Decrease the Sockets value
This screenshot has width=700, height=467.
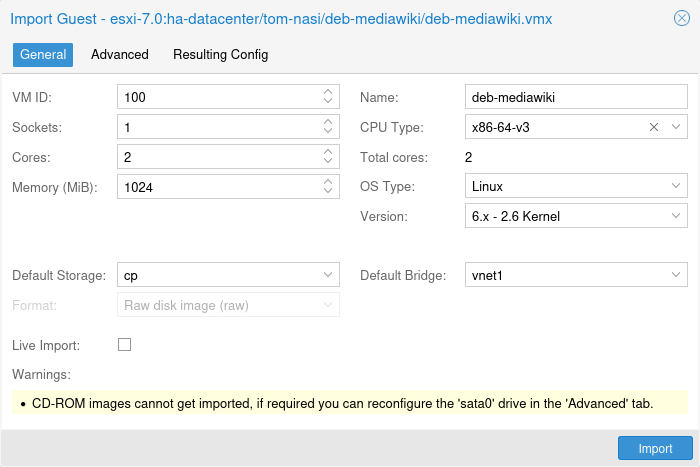tap(328, 131)
